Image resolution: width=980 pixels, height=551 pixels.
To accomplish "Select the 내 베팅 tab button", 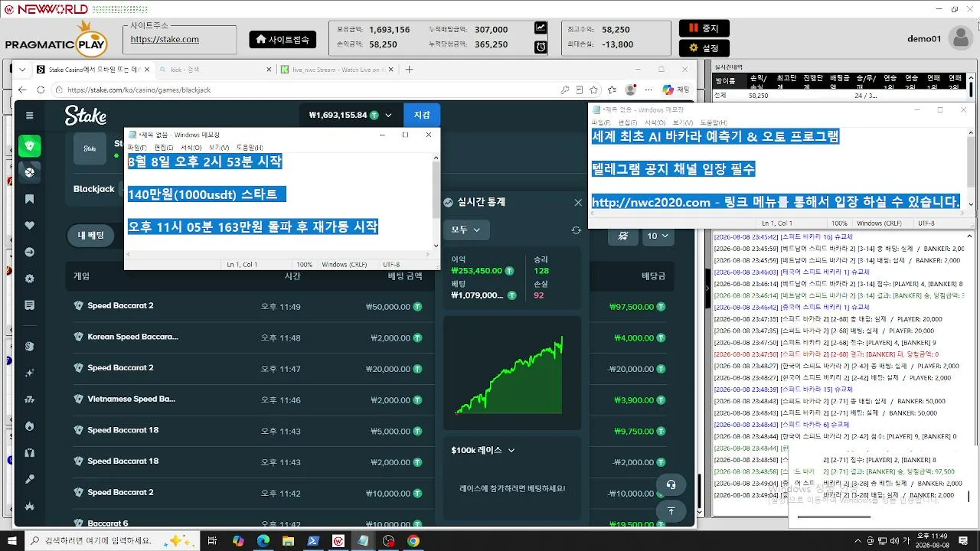I will click(x=91, y=236).
